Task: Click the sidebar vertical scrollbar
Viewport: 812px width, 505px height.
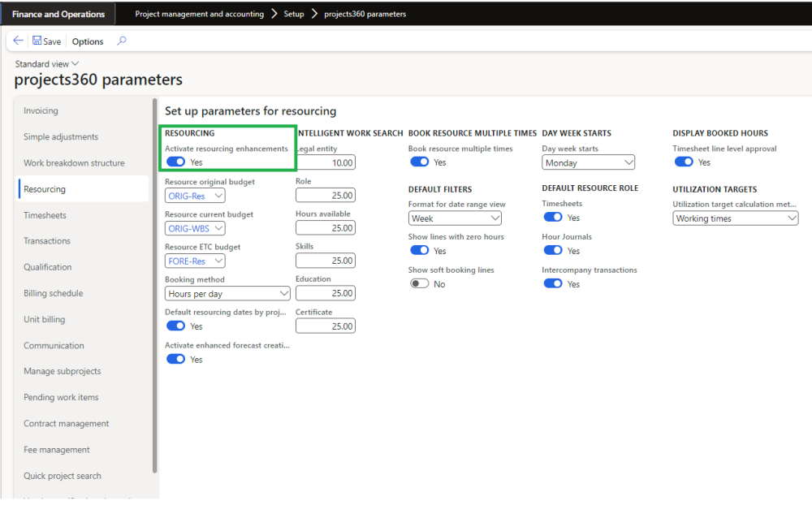Action: pyautogui.click(x=154, y=284)
